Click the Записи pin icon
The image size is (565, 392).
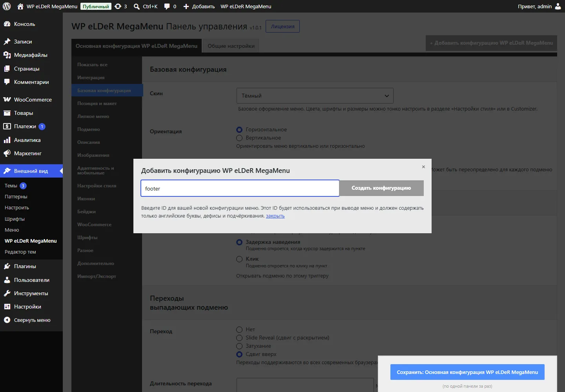point(7,42)
